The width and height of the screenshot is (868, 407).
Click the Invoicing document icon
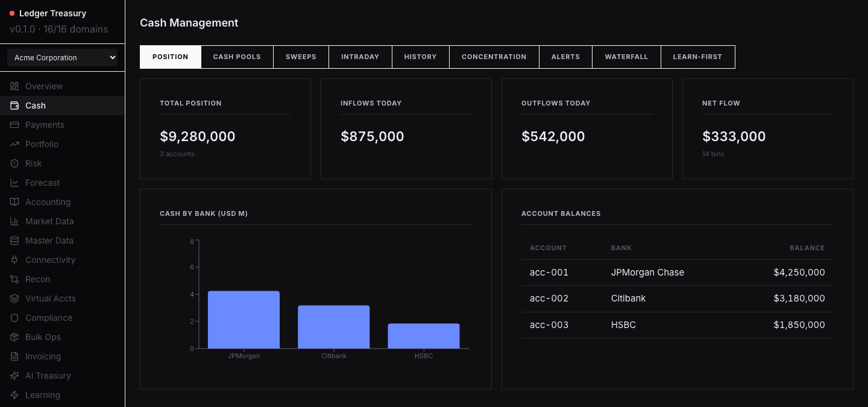(14, 356)
